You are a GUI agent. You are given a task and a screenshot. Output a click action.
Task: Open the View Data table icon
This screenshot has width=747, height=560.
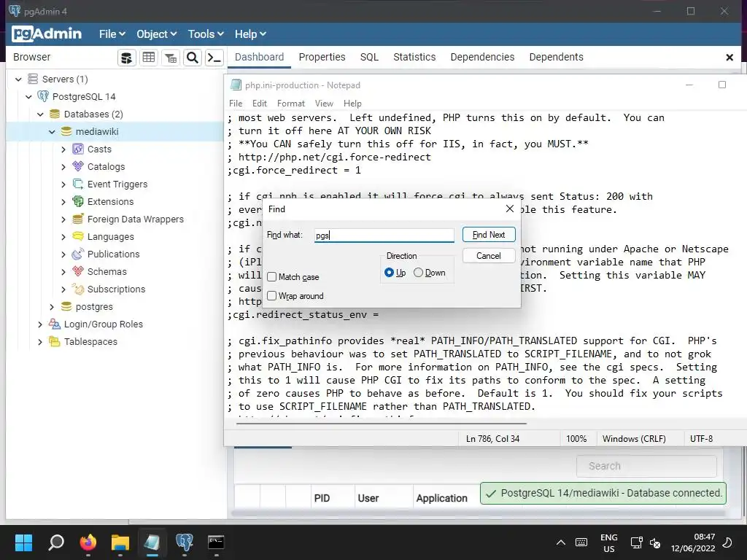149,58
